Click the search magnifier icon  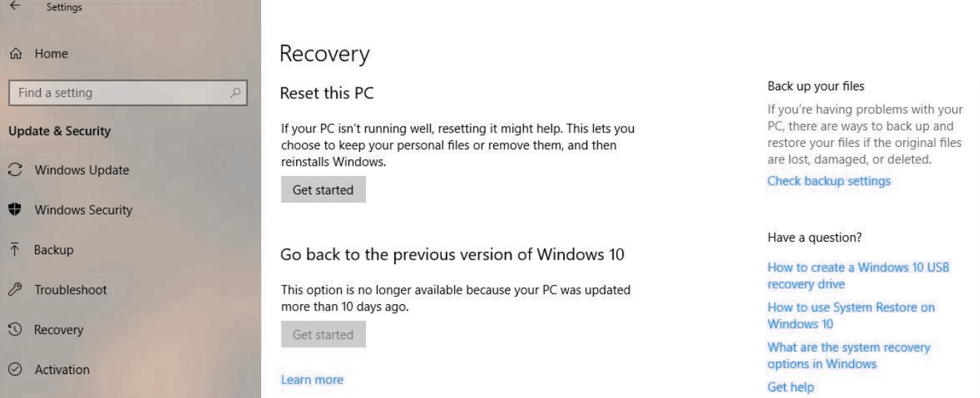(x=234, y=92)
